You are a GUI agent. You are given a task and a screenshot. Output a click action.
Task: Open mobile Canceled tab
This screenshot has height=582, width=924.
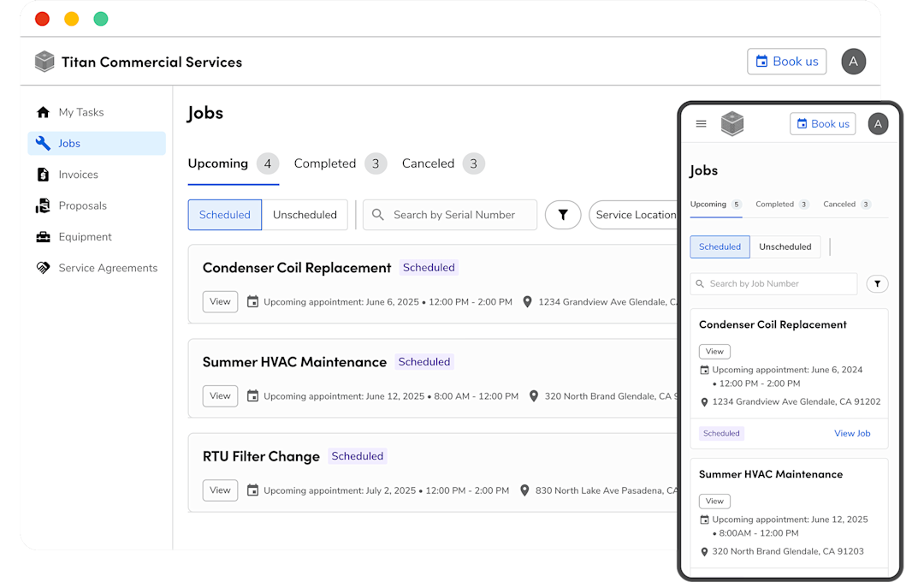[x=847, y=205]
